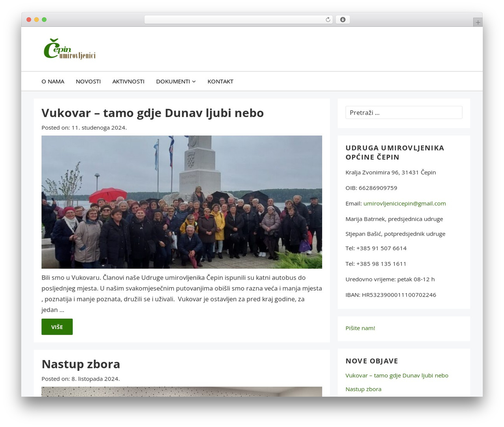The height and width of the screenshot is (427, 504).
Task: Select phone number '+385 91 507 6614'
Action: [381, 248]
